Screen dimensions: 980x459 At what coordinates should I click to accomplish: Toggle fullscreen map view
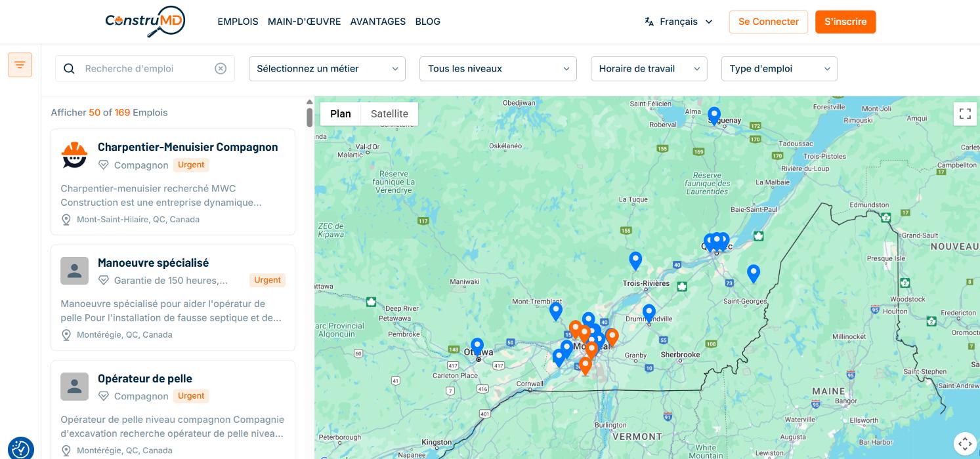point(964,114)
